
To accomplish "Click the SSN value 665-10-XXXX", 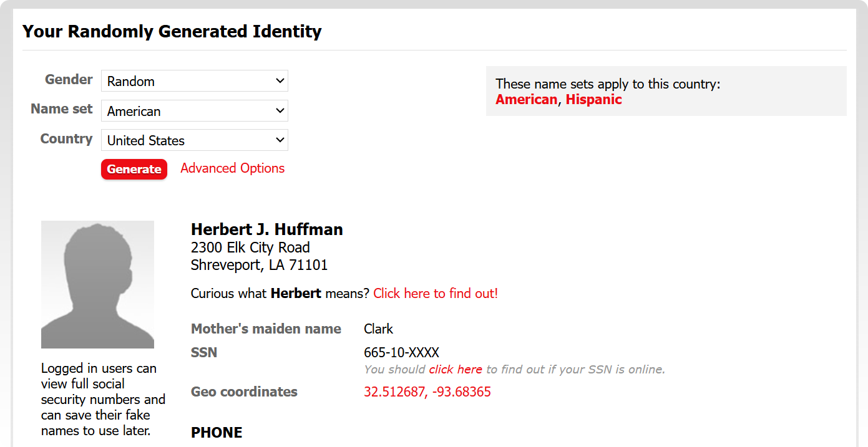I will 401,353.
